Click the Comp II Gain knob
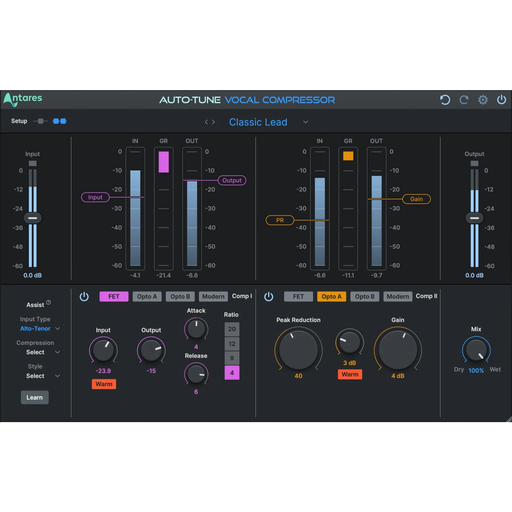512x512 pixels. (398, 349)
